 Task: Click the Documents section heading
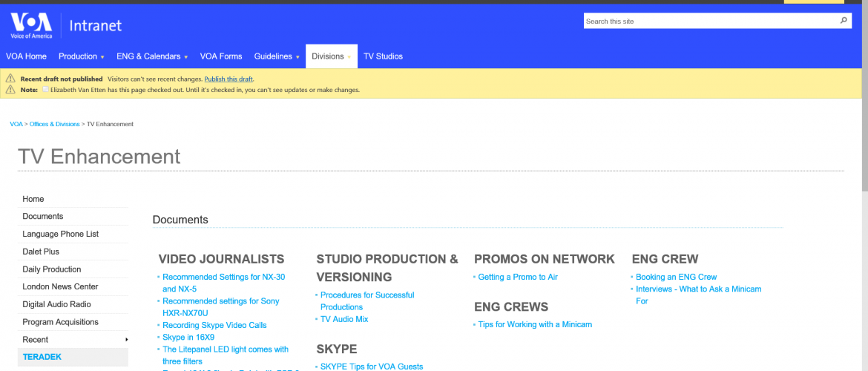click(x=180, y=220)
